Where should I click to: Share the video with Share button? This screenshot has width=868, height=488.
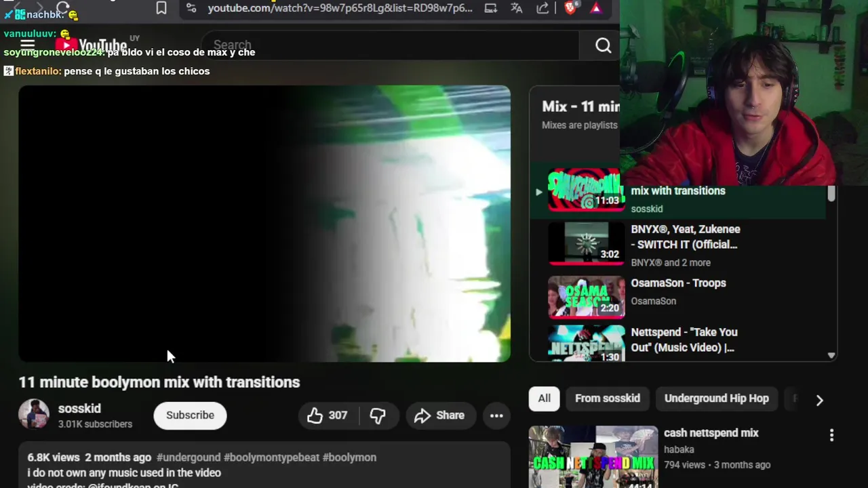(x=439, y=415)
